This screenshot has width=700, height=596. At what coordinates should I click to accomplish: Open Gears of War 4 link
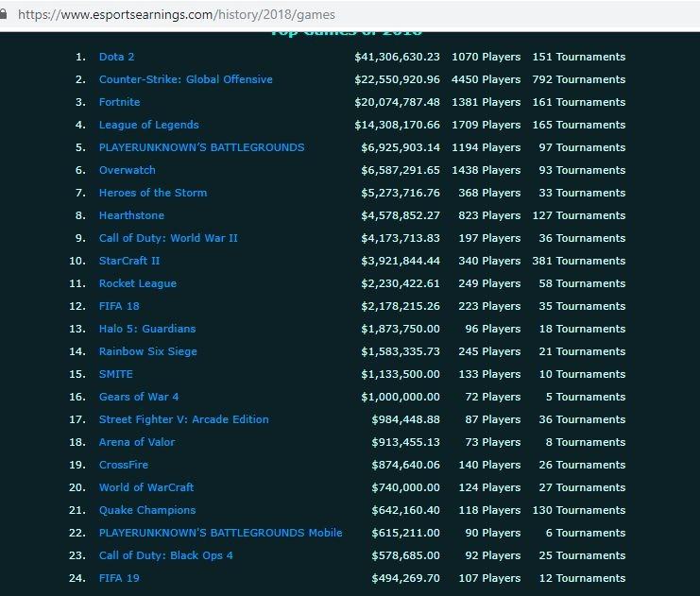(x=139, y=397)
